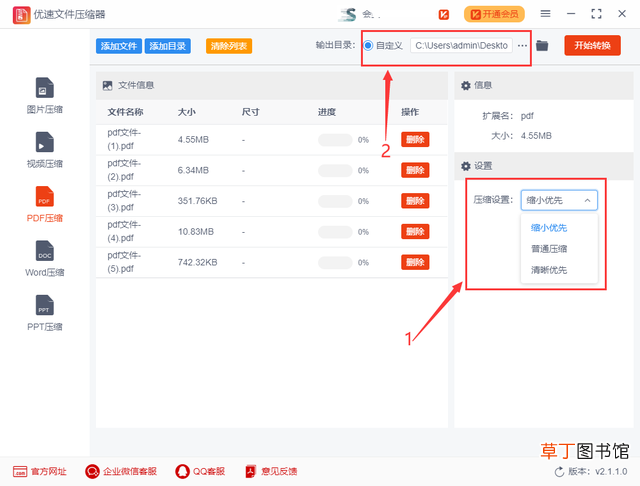640x486 pixels.
Task: Select the 自定义 output radio button
Action: click(368, 45)
